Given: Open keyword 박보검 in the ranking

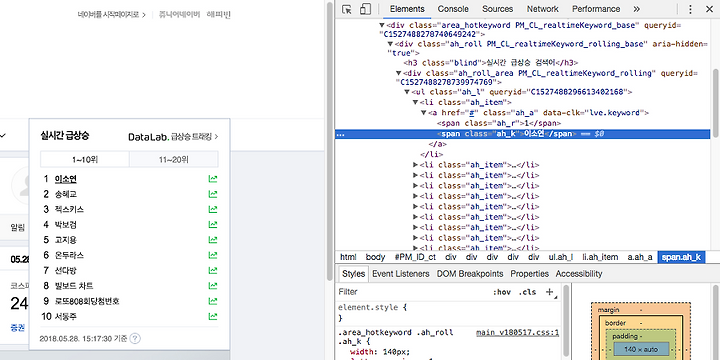Looking at the screenshot, I should (65, 225).
